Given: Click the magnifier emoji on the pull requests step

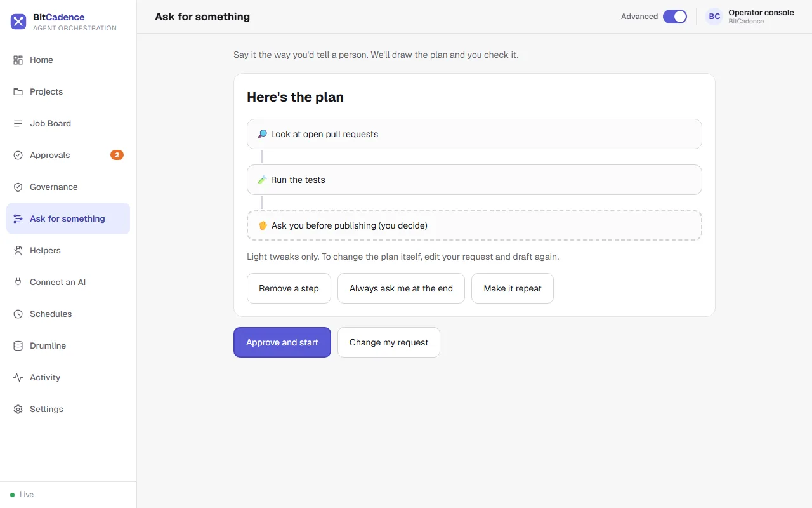Looking at the screenshot, I should click(x=263, y=134).
